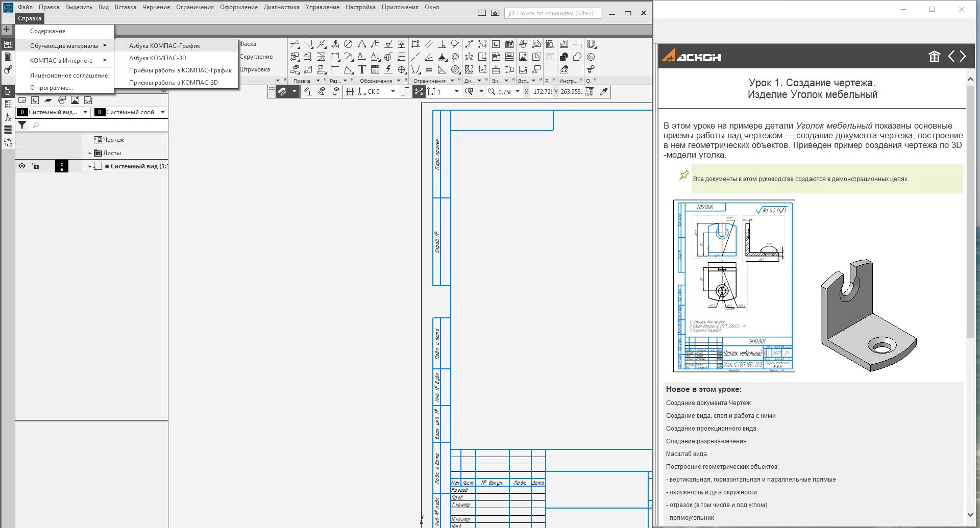Go to previous help page arrow
The height and width of the screenshot is (528, 980).
951,57
